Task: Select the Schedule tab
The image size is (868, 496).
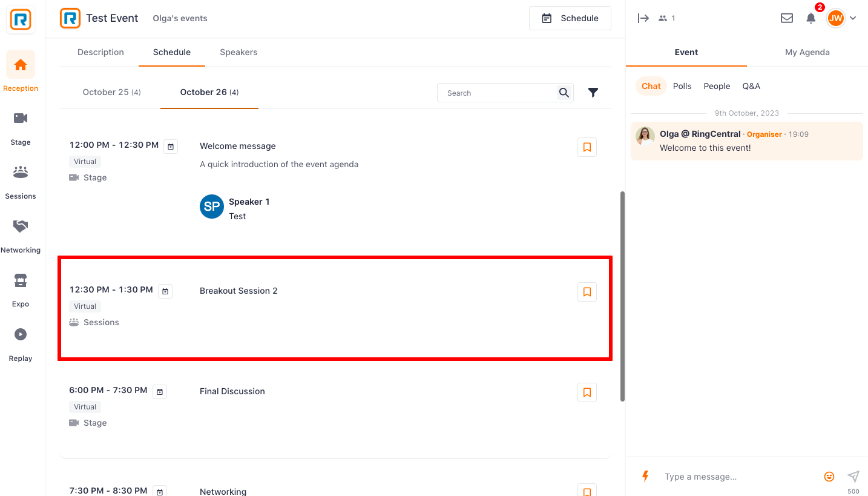Action: tap(172, 52)
